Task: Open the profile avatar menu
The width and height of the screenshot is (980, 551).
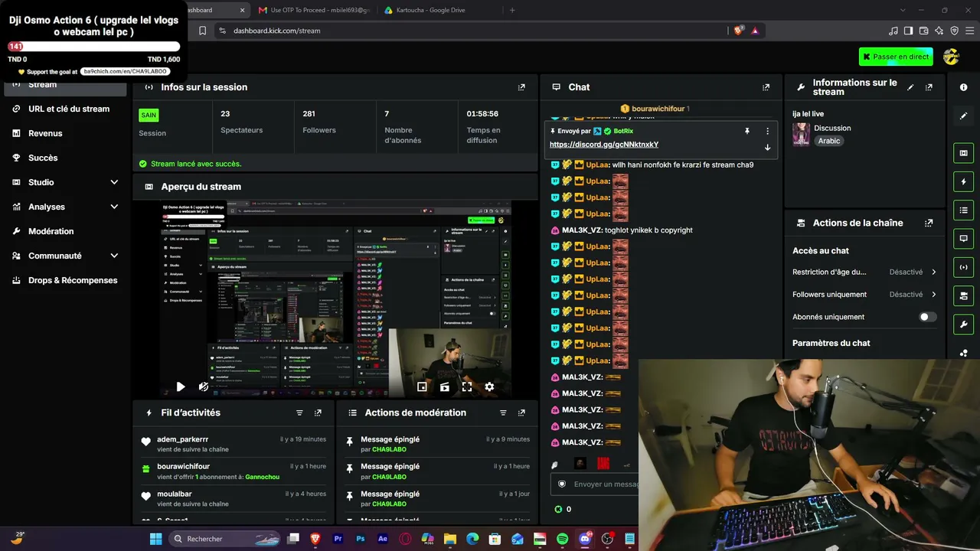Action: [951, 57]
